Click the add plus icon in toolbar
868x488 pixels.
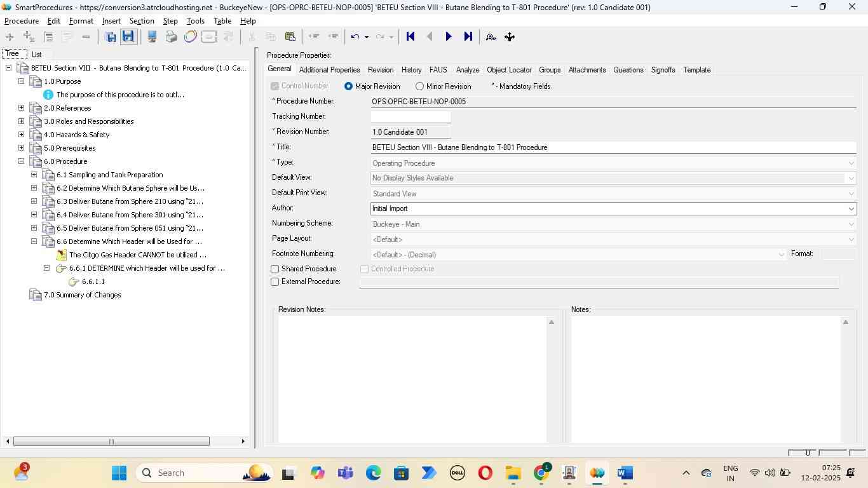coord(10,37)
